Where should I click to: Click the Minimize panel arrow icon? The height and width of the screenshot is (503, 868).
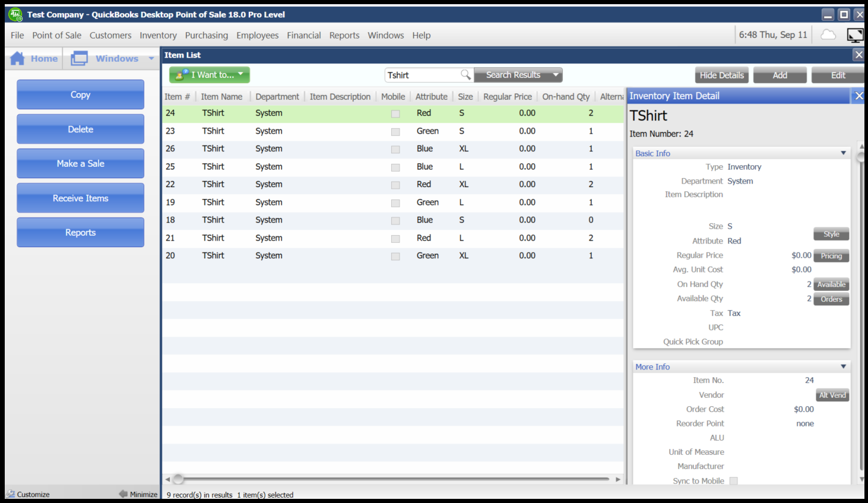pos(123,493)
